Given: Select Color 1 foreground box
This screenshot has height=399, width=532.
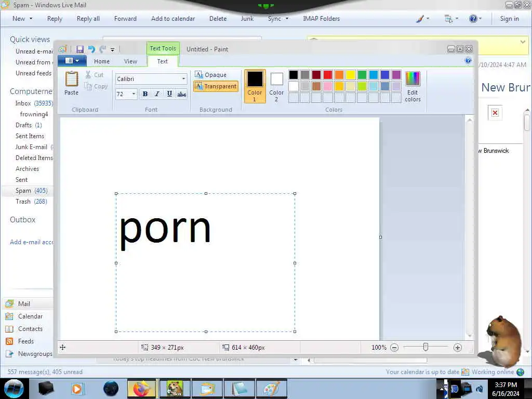Looking at the screenshot, I should pos(255,86).
